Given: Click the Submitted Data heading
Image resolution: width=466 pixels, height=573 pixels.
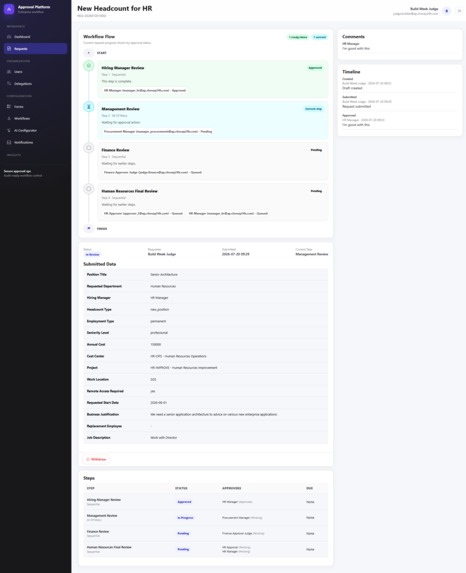Looking at the screenshot, I should click(x=100, y=264).
